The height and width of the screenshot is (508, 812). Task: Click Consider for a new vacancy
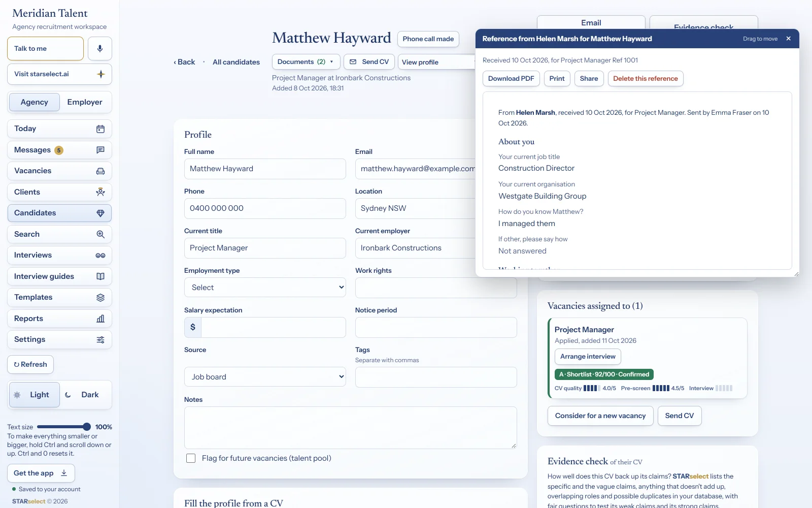[x=600, y=416]
